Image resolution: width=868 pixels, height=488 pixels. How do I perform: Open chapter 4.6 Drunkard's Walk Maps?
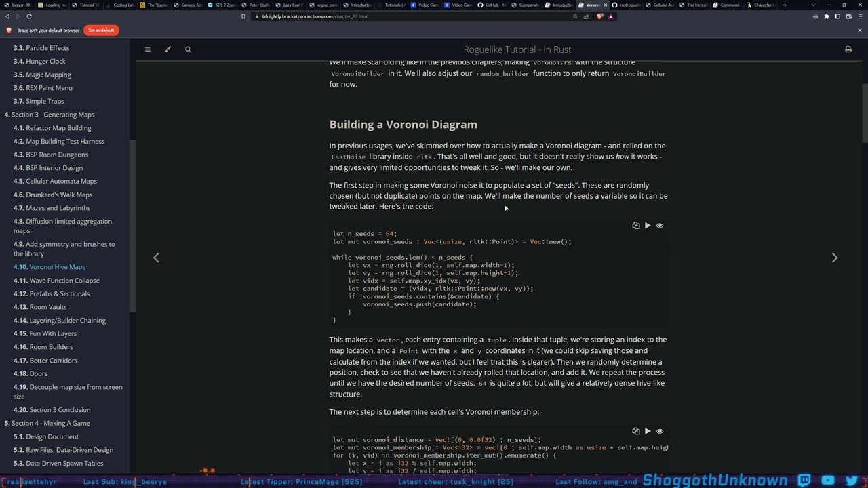coord(53,195)
